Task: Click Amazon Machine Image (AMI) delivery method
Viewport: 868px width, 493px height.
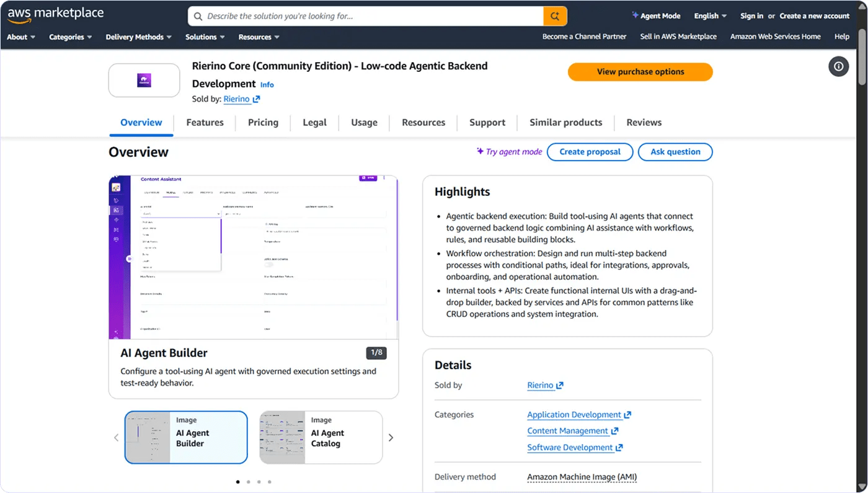Action: [x=582, y=477]
